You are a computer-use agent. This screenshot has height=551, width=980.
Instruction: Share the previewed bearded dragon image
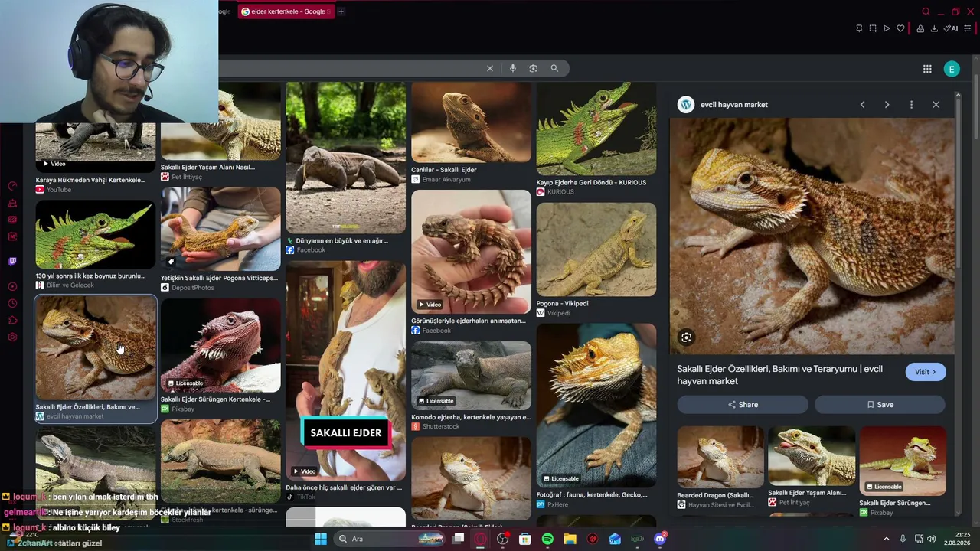click(743, 405)
